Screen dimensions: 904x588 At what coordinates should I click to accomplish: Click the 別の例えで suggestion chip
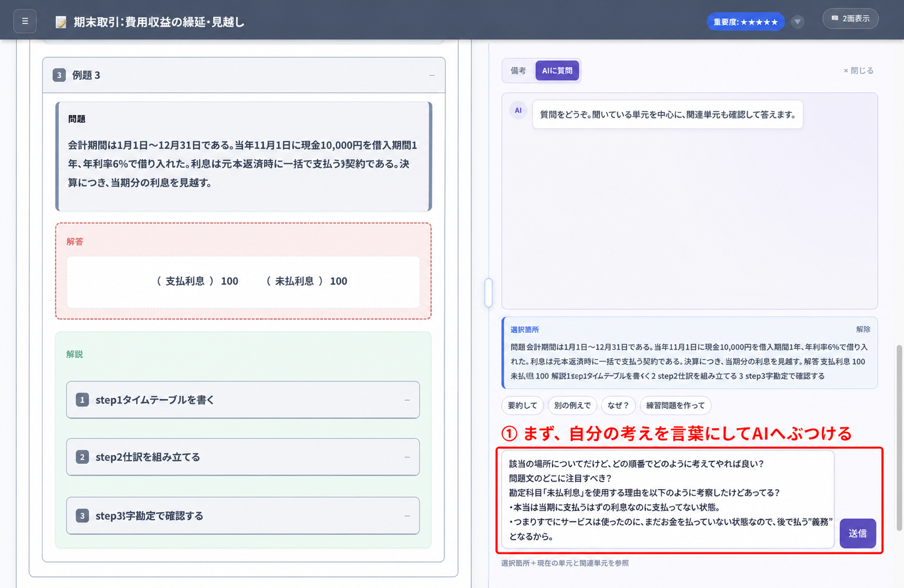pos(573,406)
